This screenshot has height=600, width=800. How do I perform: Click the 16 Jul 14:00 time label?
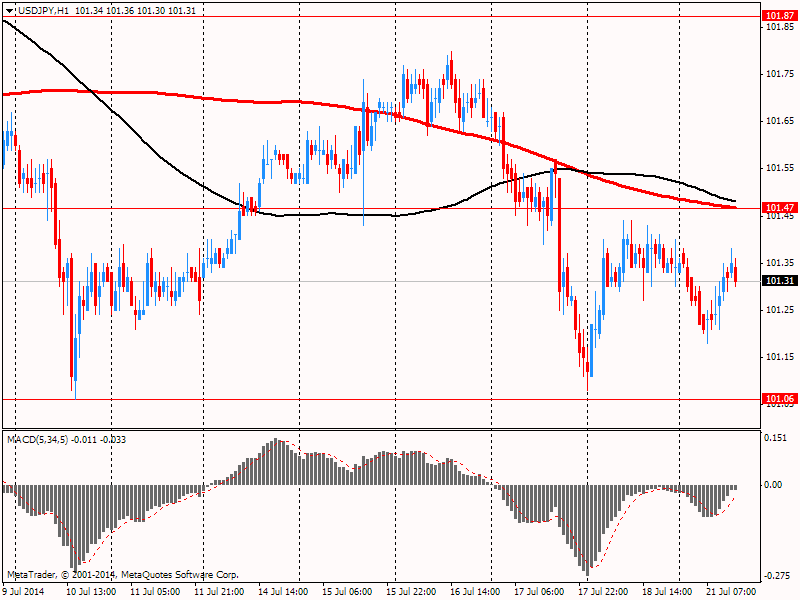(476, 592)
